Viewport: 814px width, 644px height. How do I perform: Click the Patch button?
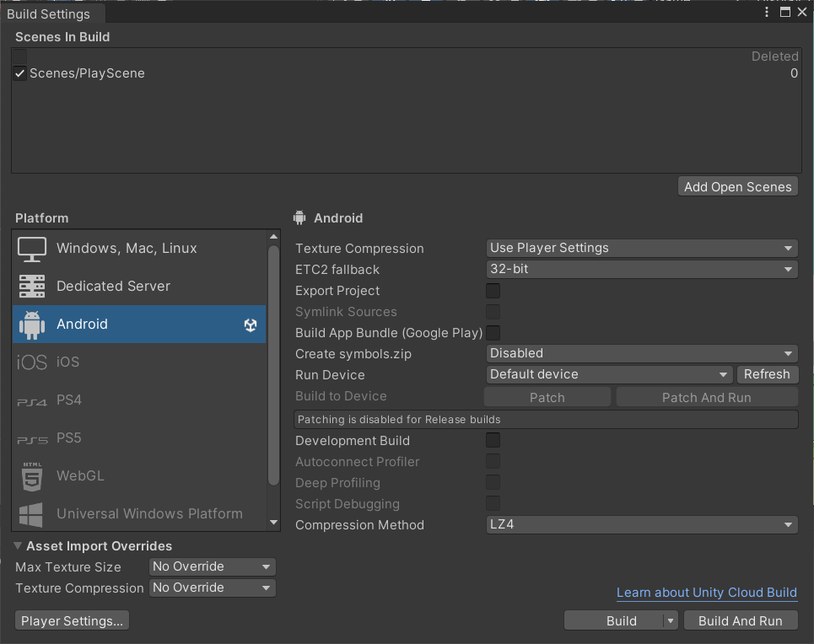[x=547, y=398]
